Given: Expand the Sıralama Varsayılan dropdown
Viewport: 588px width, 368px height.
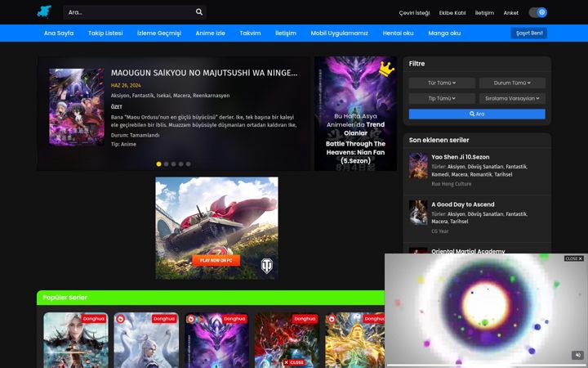Looking at the screenshot, I should coord(512,98).
